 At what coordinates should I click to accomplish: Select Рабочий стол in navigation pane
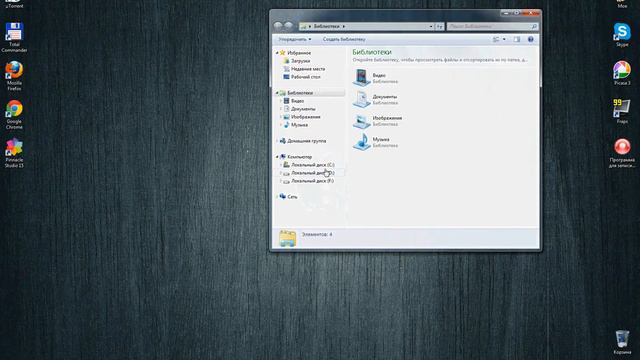click(306, 77)
